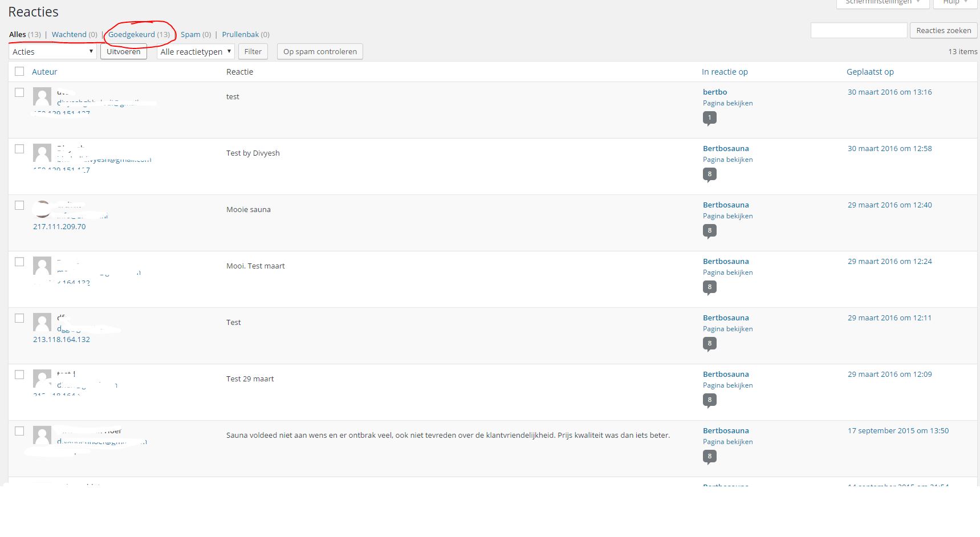Show the Alles (13) comments filter
The height and width of the screenshot is (537, 980).
pyautogui.click(x=25, y=34)
